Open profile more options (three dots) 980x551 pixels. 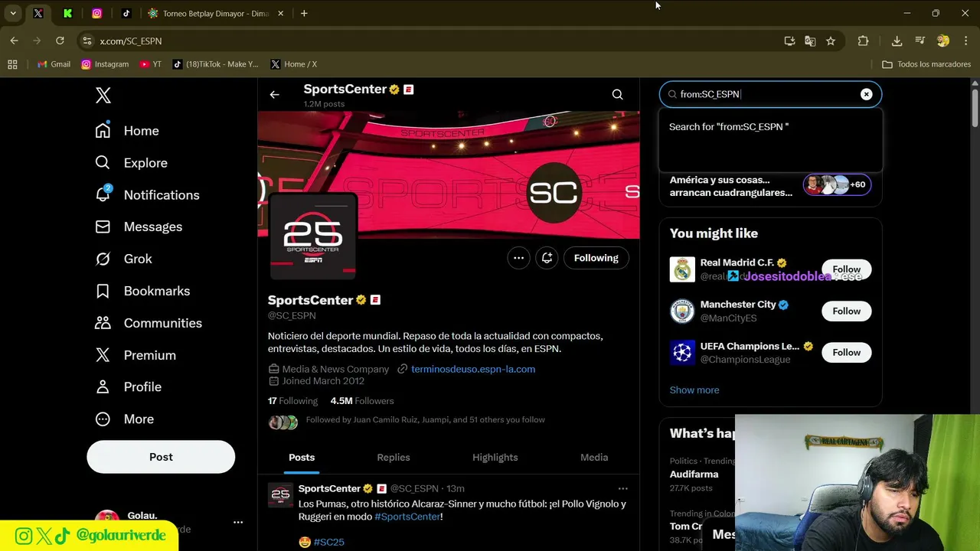pos(518,258)
